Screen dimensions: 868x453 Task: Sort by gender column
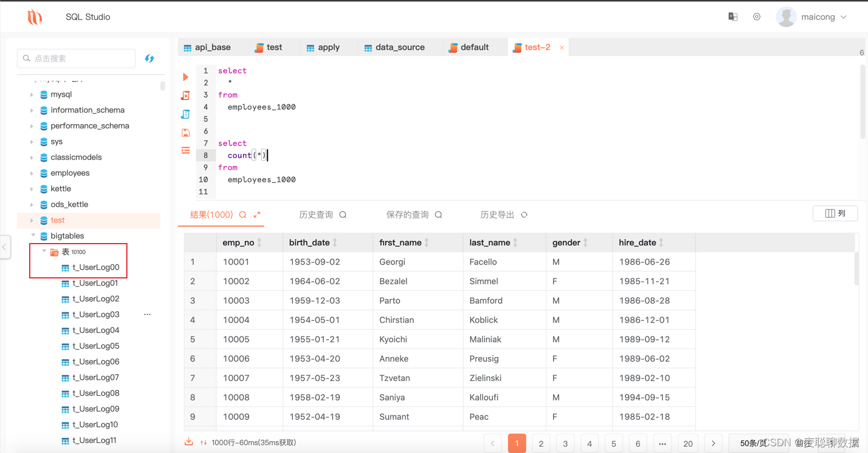click(x=586, y=242)
